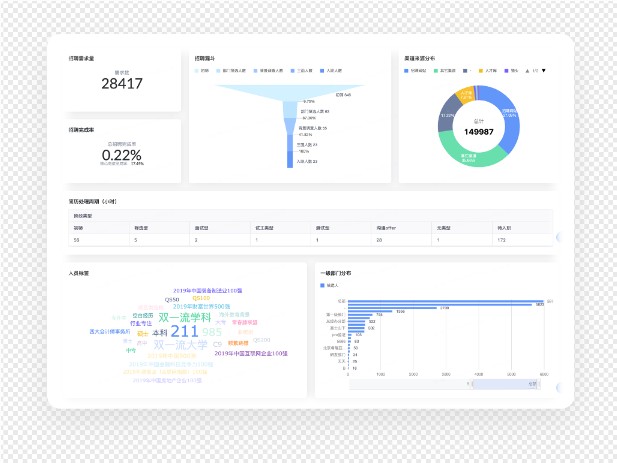Click the first funnel chart legend marker
Viewport: 617px width, 463px height.
[x=197, y=71]
